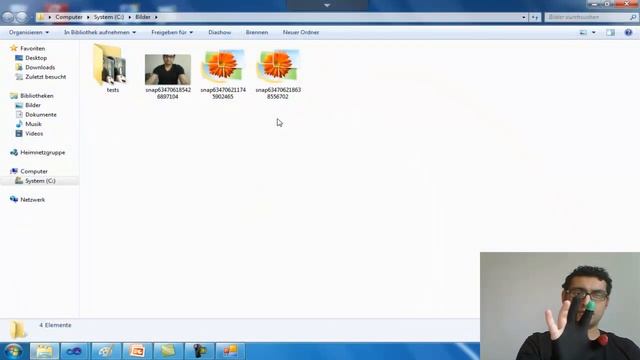Expand the arrow after System (C:) in the breadcrumb
The width and height of the screenshot is (640, 360).
tap(130, 17)
